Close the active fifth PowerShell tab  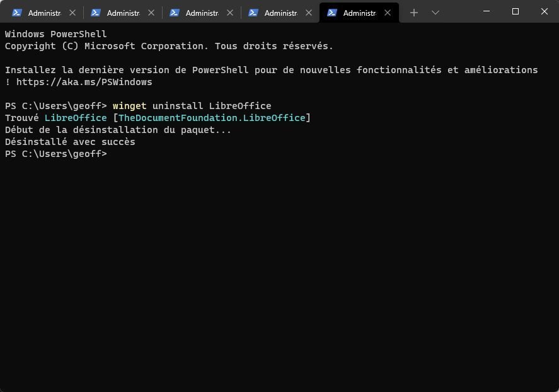388,13
